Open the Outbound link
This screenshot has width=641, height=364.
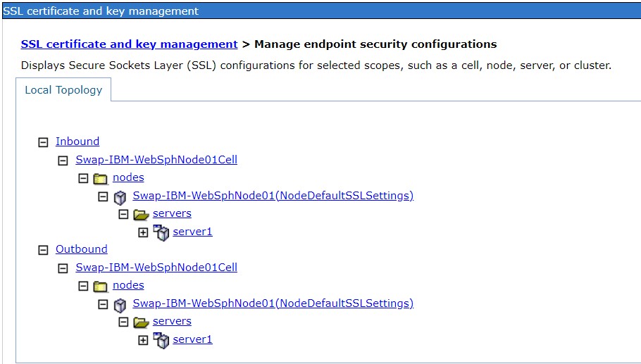click(81, 249)
